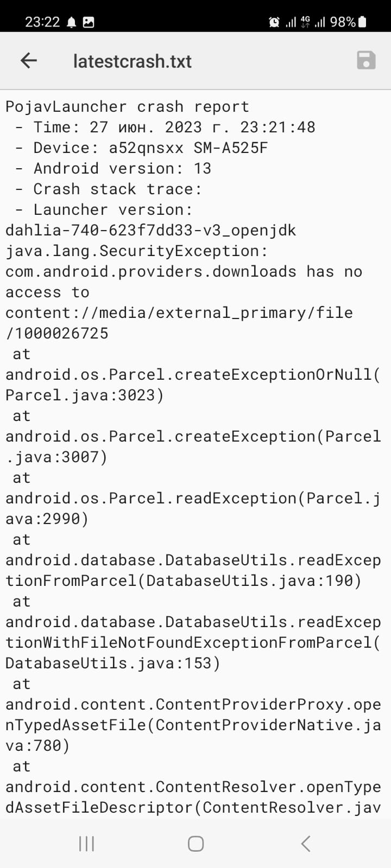Viewport: 391px width, 868px height.
Task: Select the content://media/external_primary/file path
Action: tap(179, 312)
